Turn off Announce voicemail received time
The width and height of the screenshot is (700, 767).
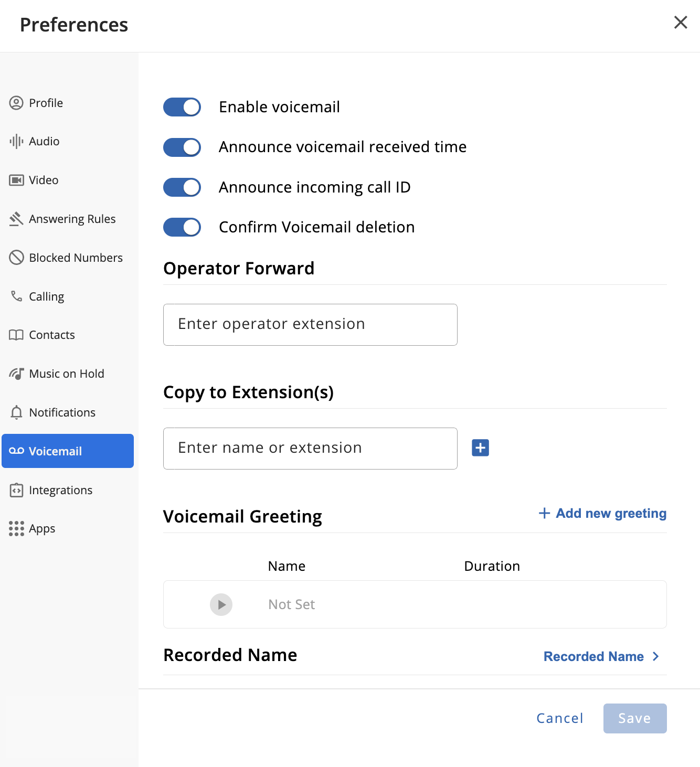click(x=182, y=147)
